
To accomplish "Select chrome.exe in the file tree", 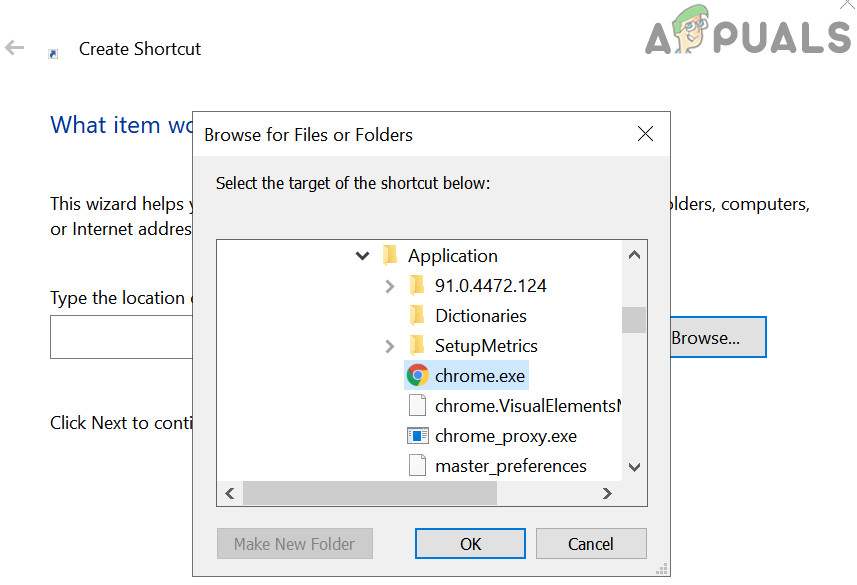I will (x=480, y=376).
